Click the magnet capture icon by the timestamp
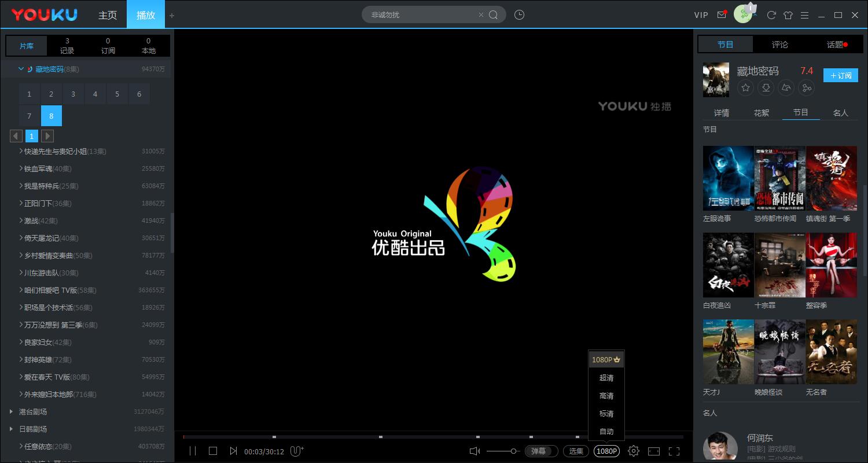 (297, 451)
